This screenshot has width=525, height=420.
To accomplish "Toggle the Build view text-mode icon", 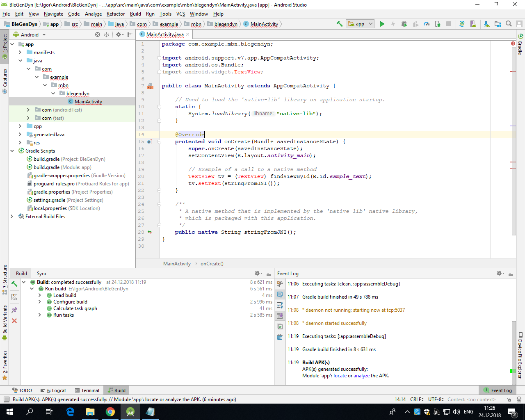I will coord(14,297).
